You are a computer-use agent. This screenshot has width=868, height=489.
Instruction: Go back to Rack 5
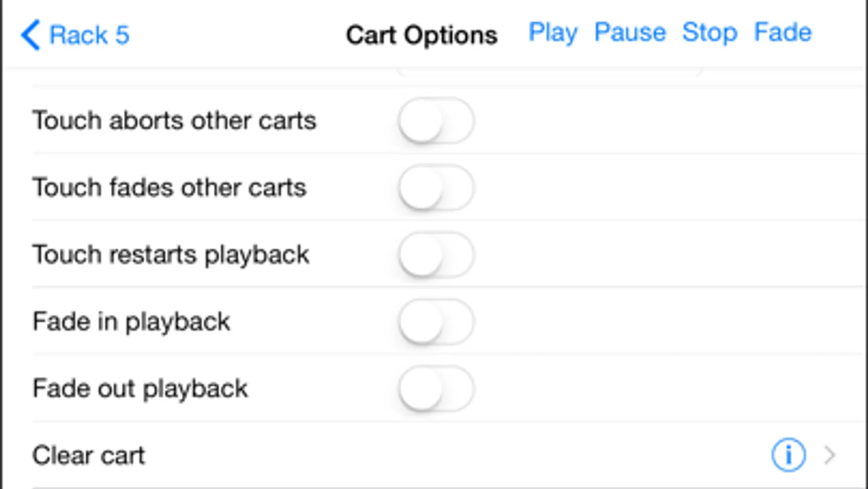click(90, 35)
